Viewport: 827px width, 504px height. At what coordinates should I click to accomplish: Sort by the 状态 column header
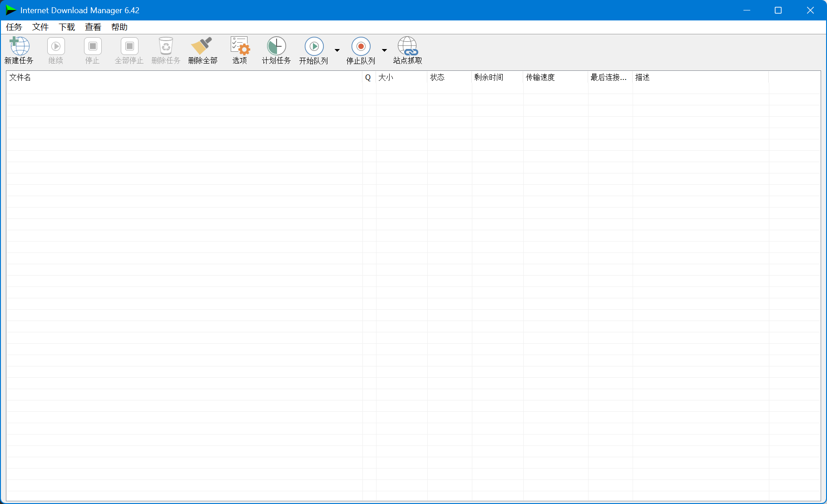(x=450, y=78)
